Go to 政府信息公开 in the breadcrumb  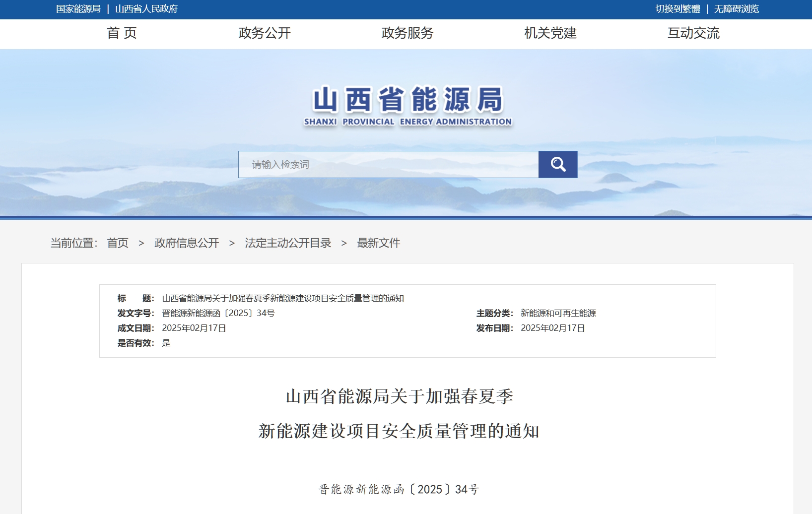point(187,243)
